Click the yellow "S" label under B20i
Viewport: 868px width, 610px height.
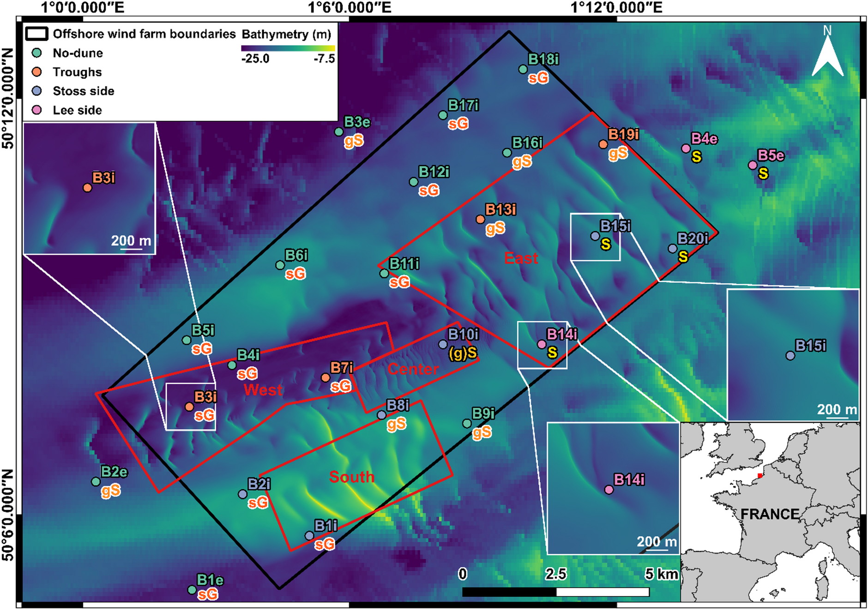[x=683, y=257]
